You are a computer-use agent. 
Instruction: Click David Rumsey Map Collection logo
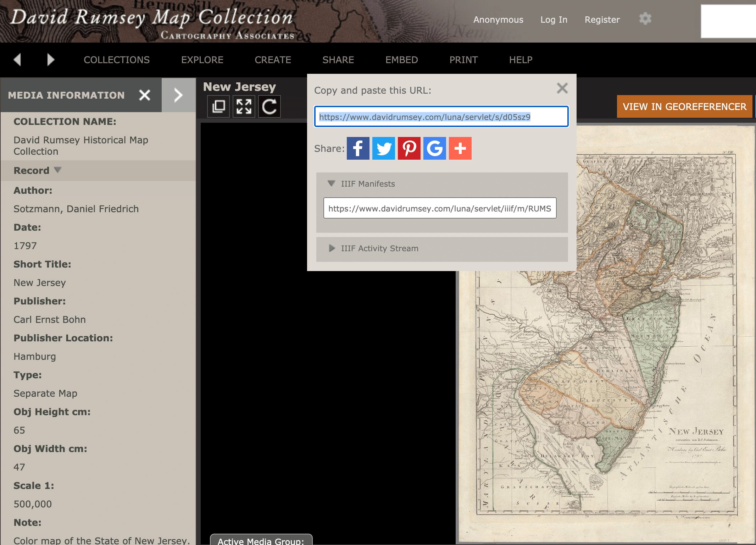(x=152, y=23)
